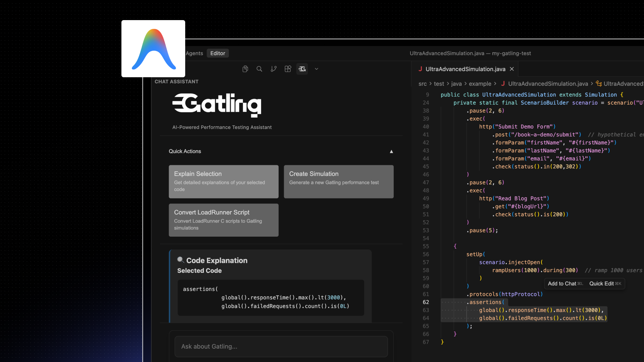Collapse the Quick Actions section
Screen dimensions: 644x362
[391, 152]
